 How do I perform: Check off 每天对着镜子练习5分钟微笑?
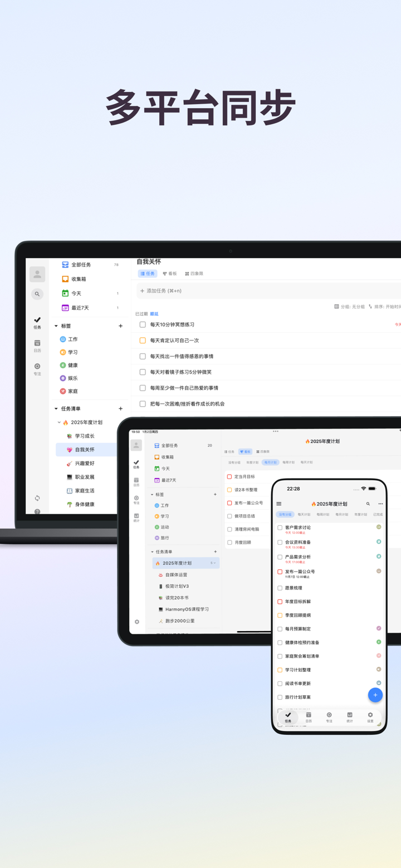(x=143, y=372)
